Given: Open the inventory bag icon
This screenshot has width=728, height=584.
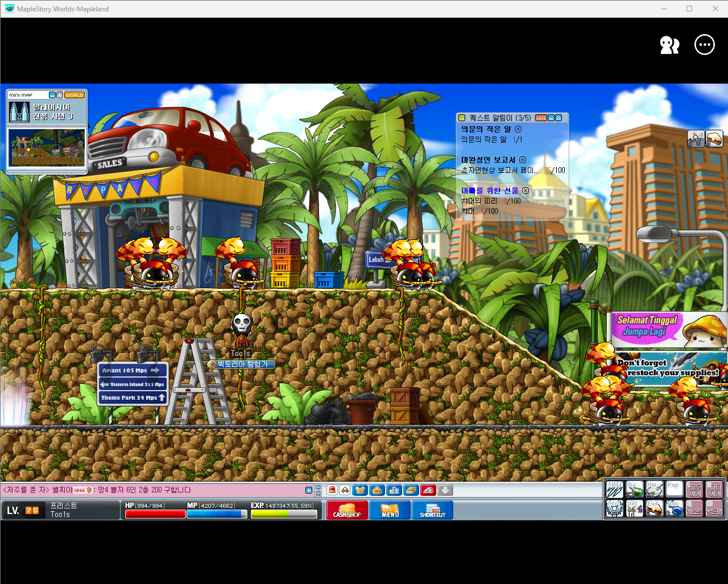Looking at the screenshot, I should [x=377, y=490].
